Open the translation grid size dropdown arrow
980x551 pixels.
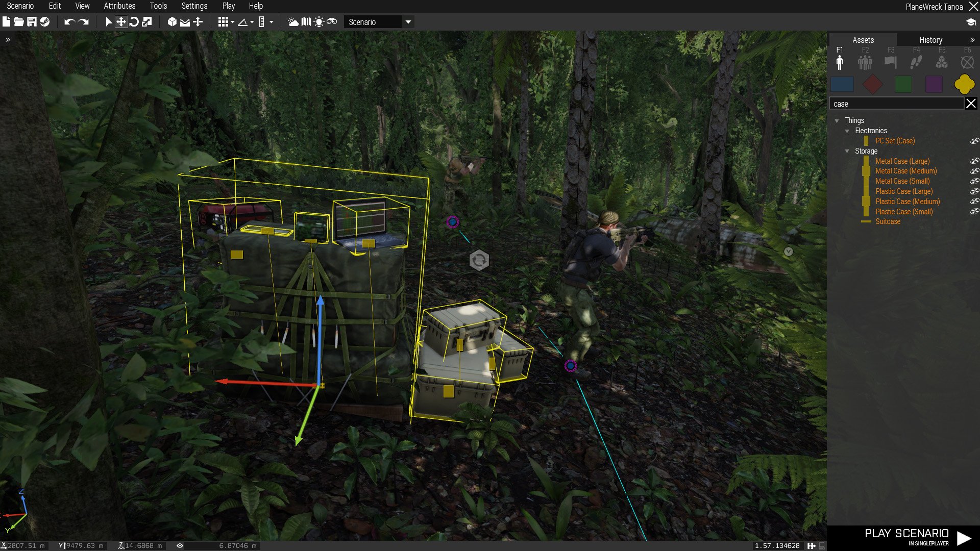(232, 22)
